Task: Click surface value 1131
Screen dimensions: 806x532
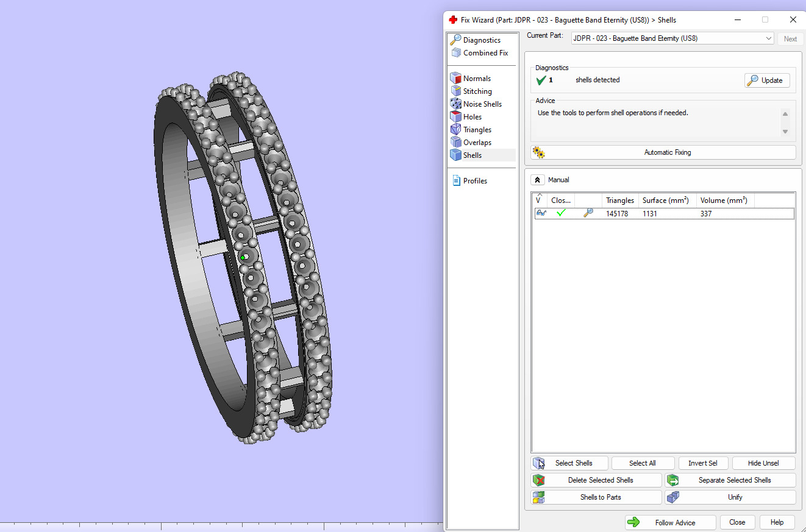Action: [650, 214]
